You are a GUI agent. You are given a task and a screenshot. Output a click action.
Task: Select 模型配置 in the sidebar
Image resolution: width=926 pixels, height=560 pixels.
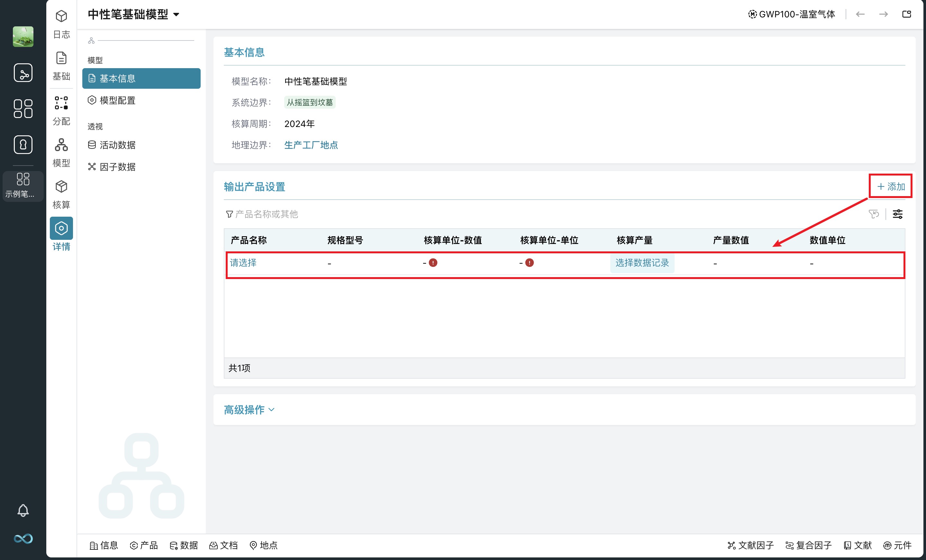click(x=117, y=100)
